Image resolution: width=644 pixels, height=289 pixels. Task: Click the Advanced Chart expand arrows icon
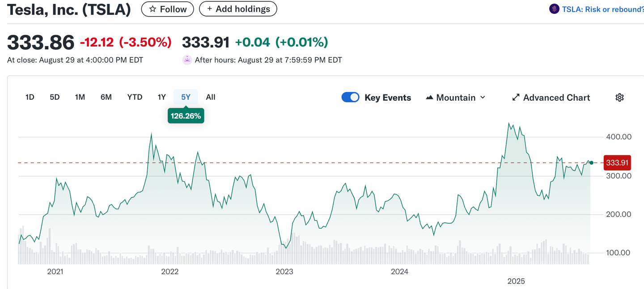pos(516,98)
